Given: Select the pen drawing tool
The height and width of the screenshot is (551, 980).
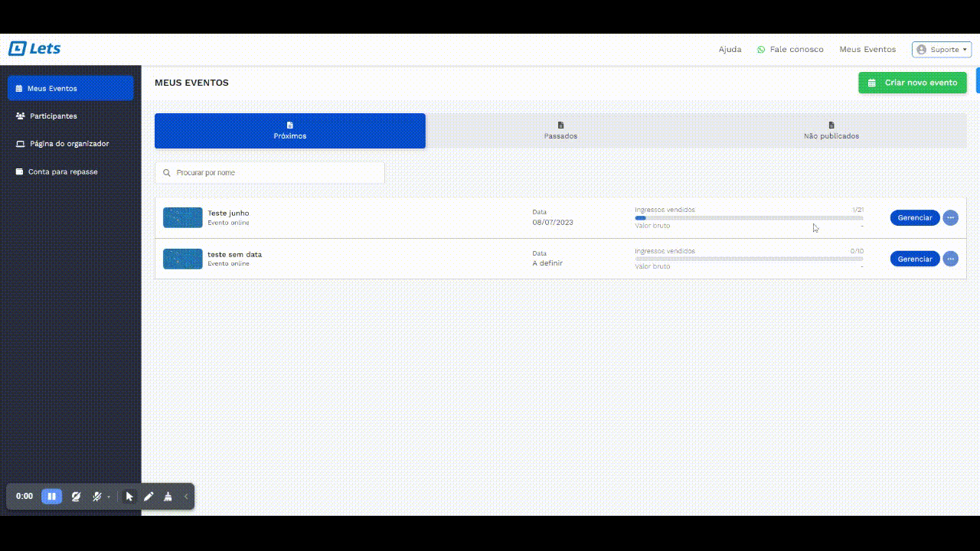Looking at the screenshot, I should coord(149,497).
